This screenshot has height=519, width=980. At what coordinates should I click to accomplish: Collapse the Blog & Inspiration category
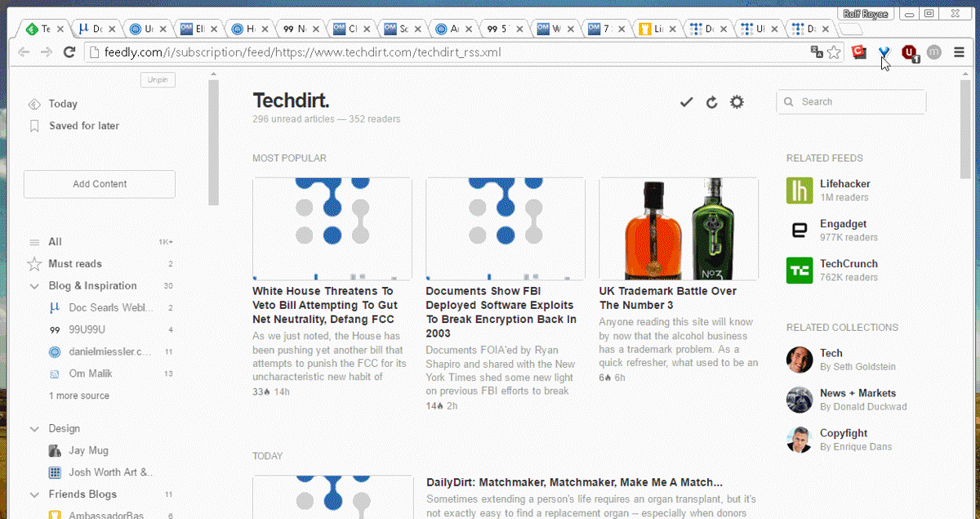(x=34, y=286)
